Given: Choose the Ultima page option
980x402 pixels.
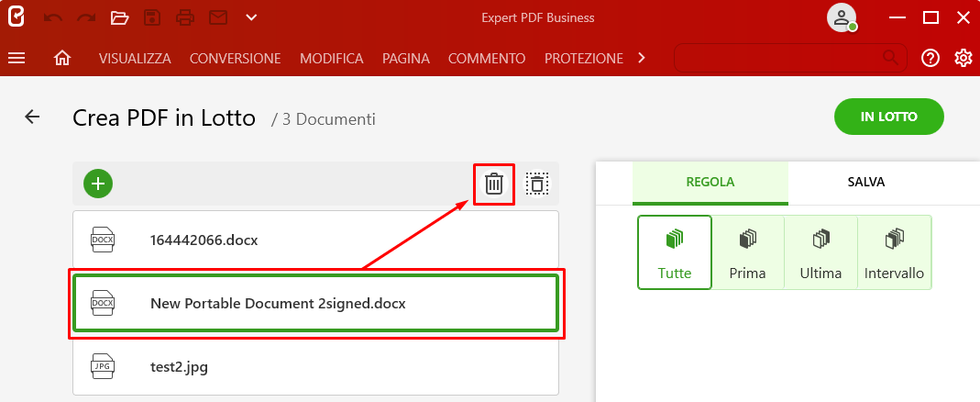Looking at the screenshot, I should click(820, 252).
